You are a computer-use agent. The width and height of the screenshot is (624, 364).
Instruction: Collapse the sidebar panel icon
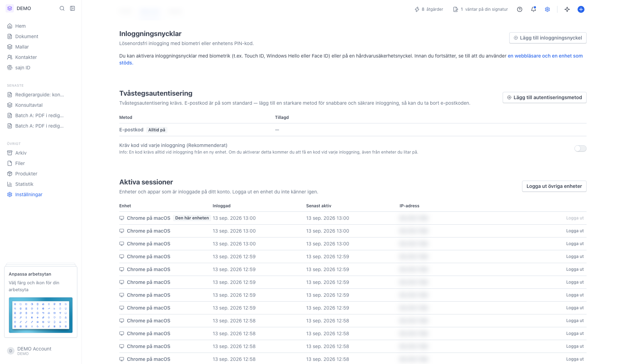click(72, 8)
